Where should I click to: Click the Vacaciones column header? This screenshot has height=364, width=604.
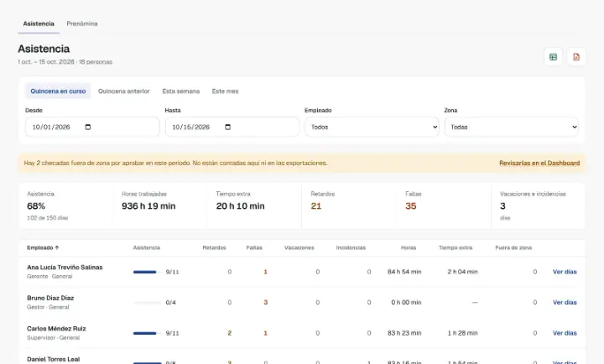[x=299, y=247]
